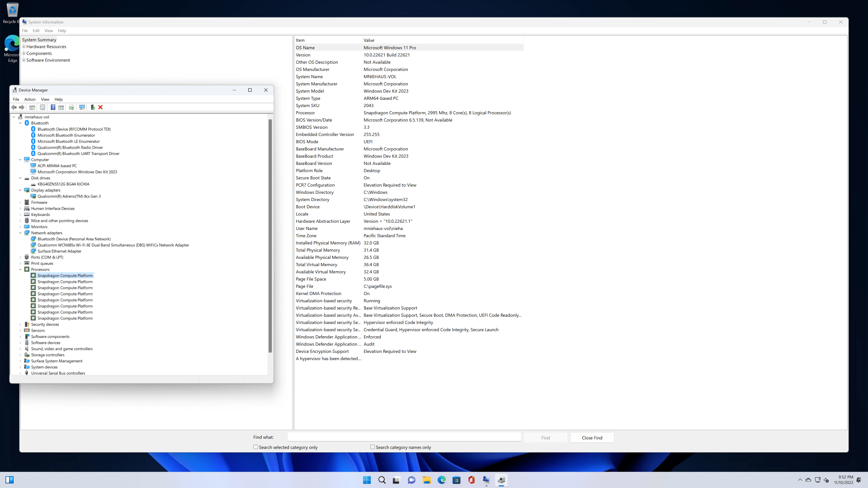
Task: Click the blue Help toolbar icon
Action: pos(53,108)
